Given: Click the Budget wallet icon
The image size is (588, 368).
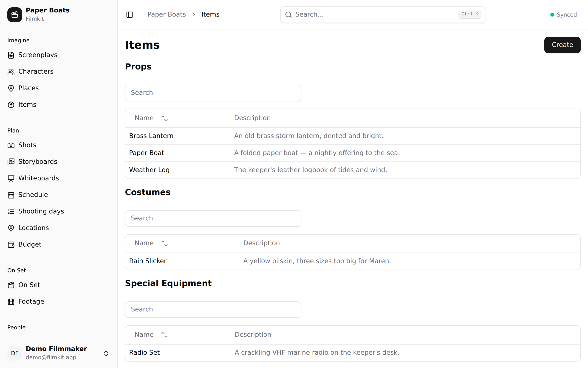Looking at the screenshot, I should pos(11,244).
